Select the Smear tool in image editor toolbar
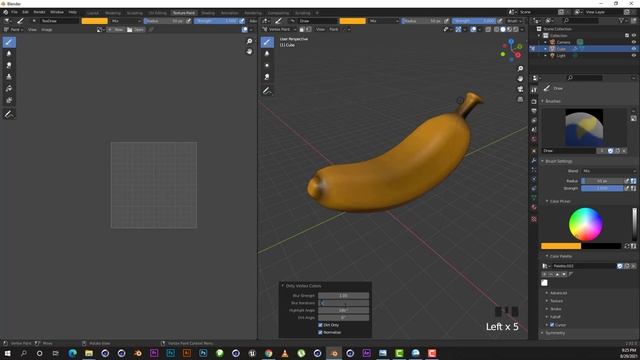 click(x=9, y=65)
